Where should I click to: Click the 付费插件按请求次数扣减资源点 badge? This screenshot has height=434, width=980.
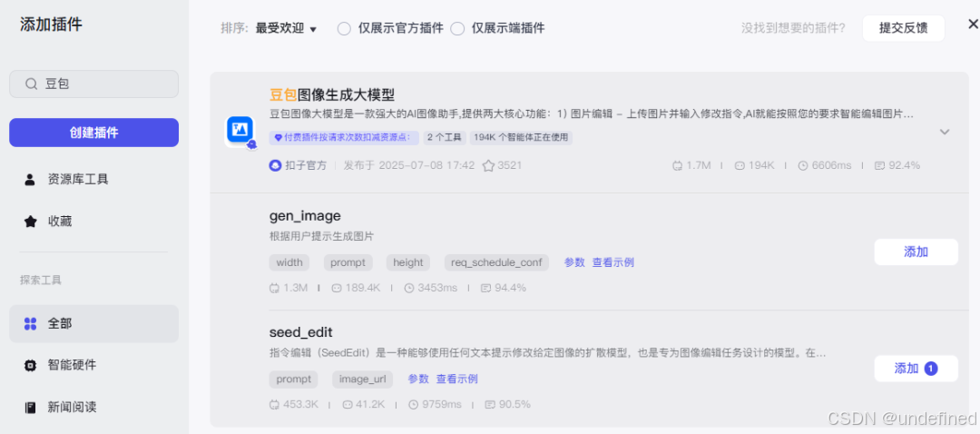[x=345, y=138]
